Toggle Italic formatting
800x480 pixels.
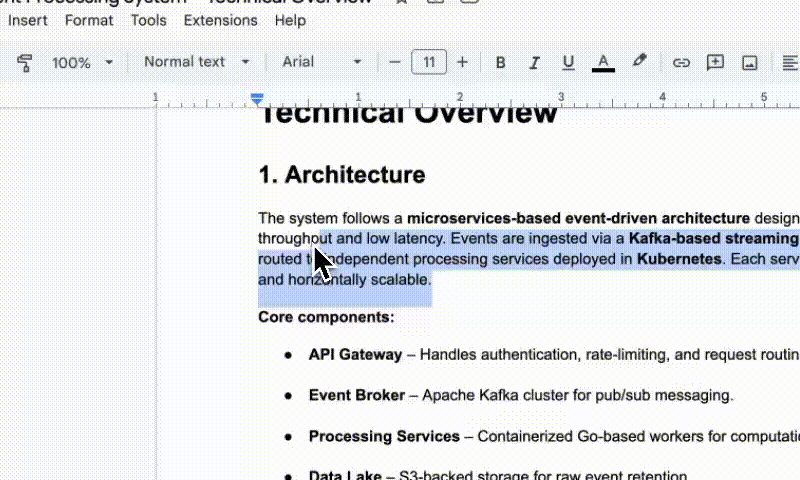[534, 62]
